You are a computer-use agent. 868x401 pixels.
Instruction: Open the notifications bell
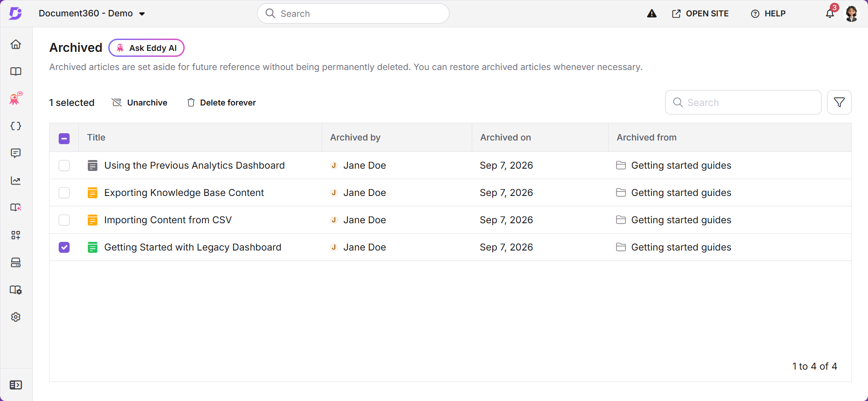[x=830, y=13]
